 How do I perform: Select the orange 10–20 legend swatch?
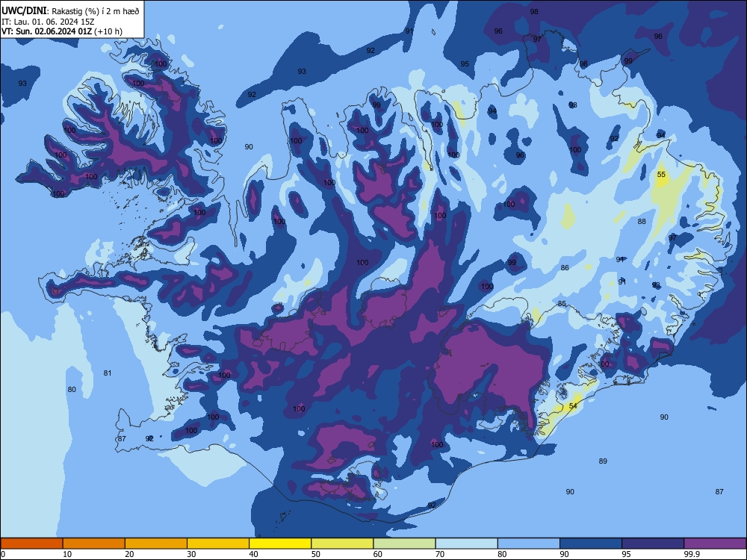94,544
